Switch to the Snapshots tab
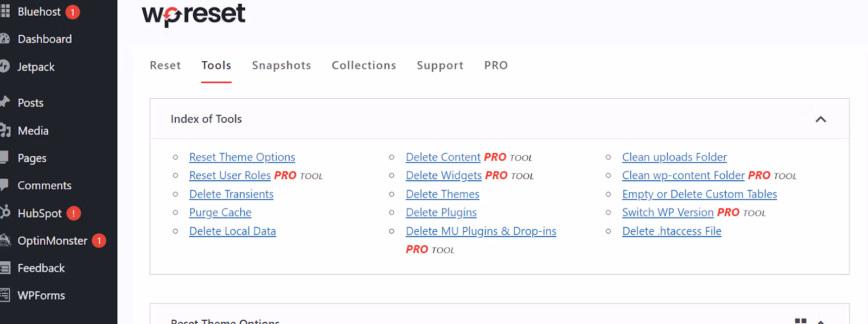Viewport: 868px width, 324px height. point(281,65)
